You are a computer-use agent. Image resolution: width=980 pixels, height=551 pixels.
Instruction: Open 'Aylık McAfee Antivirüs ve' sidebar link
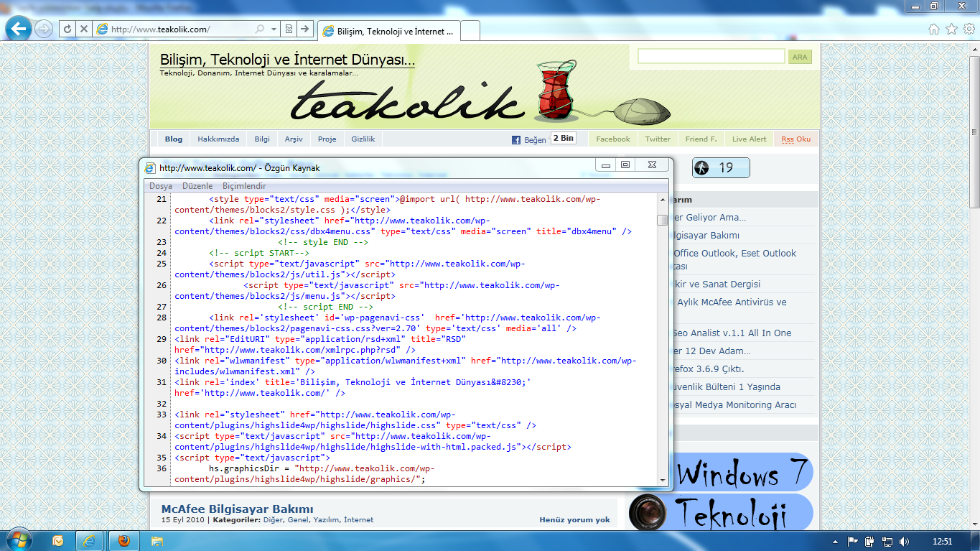tap(732, 302)
